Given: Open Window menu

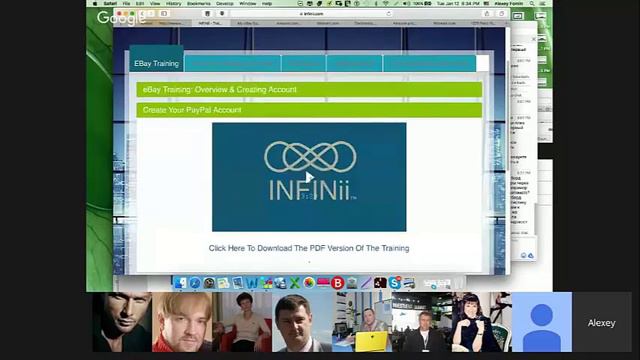Looking at the screenshot, I should coord(247,3).
